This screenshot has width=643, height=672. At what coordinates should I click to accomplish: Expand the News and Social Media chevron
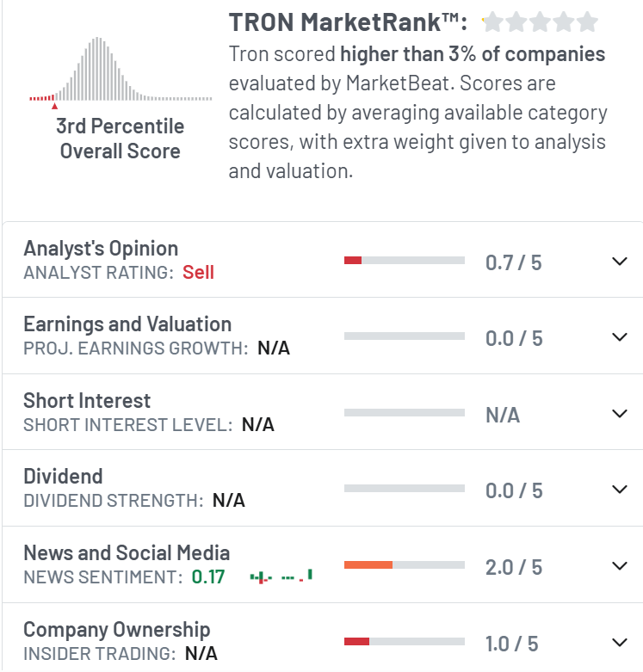click(x=619, y=566)
